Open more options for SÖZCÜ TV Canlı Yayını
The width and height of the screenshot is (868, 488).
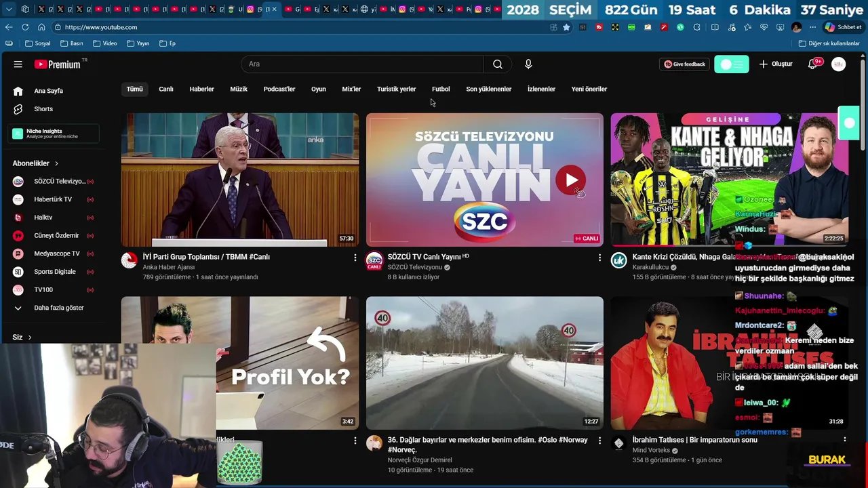point(599,258)
